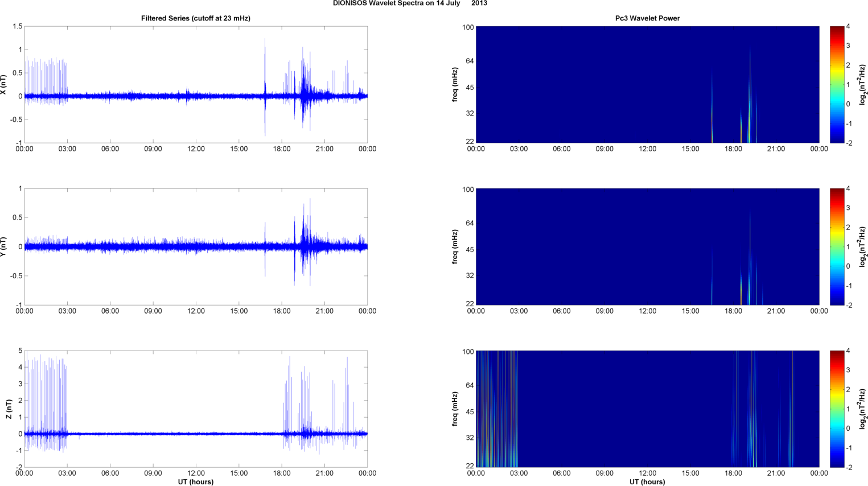This screenshot has height=486, width=868.
Task: Click the Z (nT) axis label
Action: [9, 409]
